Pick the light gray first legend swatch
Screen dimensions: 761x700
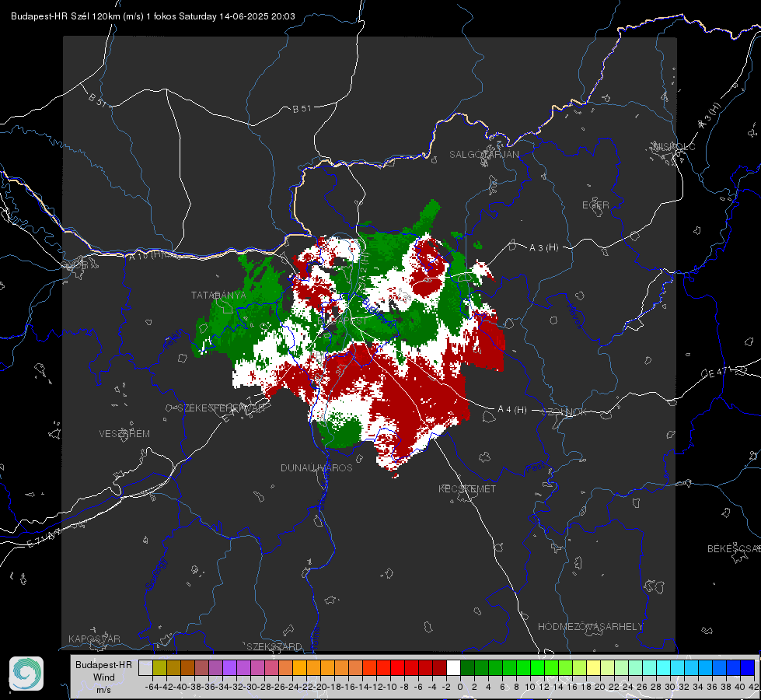click(x=145, y=667)
